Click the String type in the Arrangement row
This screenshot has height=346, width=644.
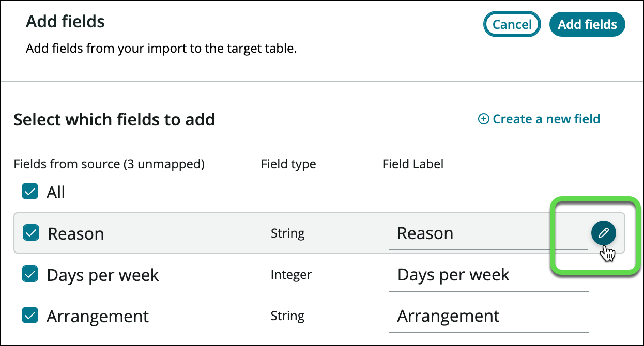287,316
